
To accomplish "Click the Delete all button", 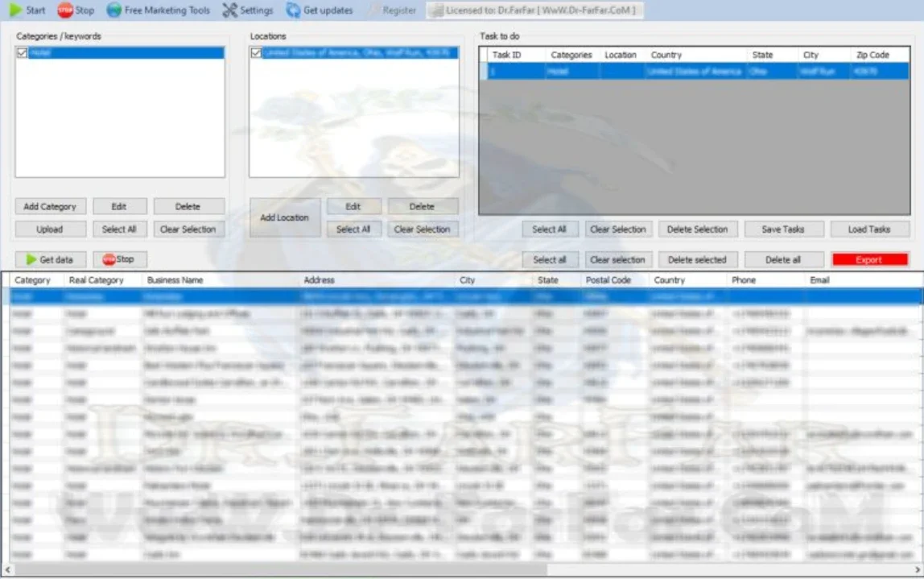I will click(x=783, y=259).
